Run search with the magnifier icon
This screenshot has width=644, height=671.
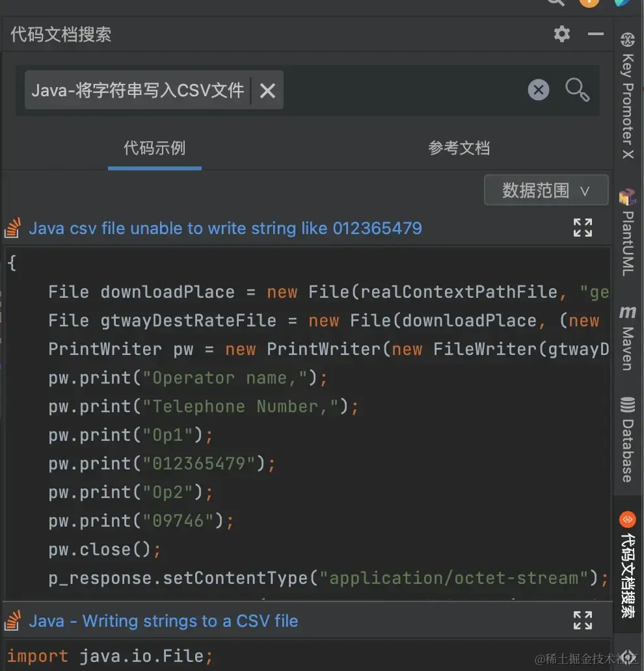tap(577, 90)
